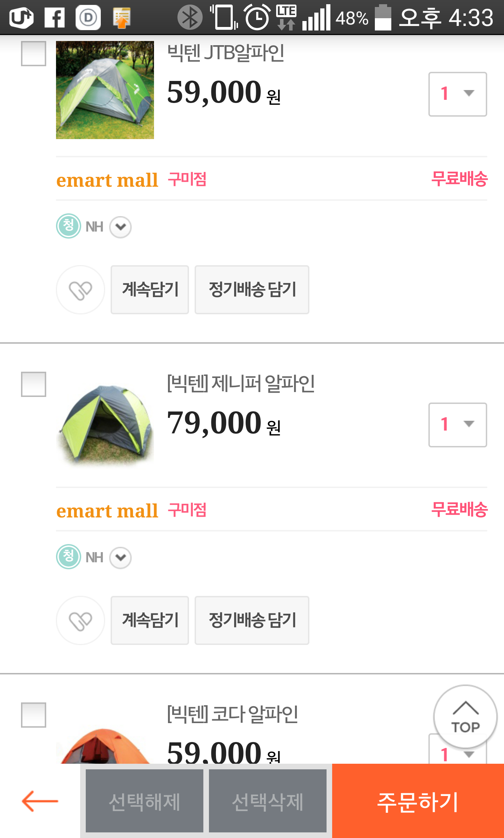The image size is (504, 838).
Task: Open the green tent JTB알파인 product thumbnail
Action: click(x=105, y=90)
